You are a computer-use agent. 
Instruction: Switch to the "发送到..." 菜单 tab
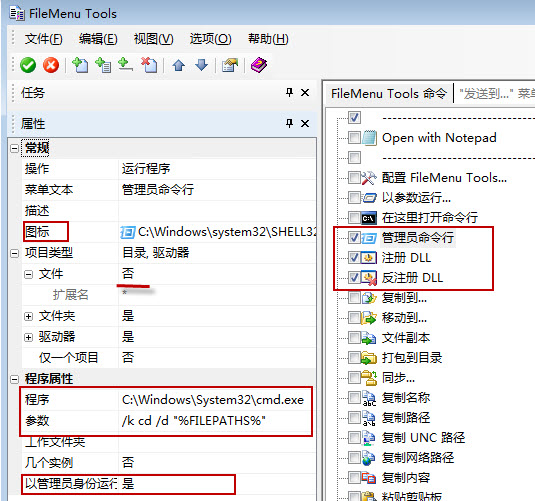(x=496, y=94)
